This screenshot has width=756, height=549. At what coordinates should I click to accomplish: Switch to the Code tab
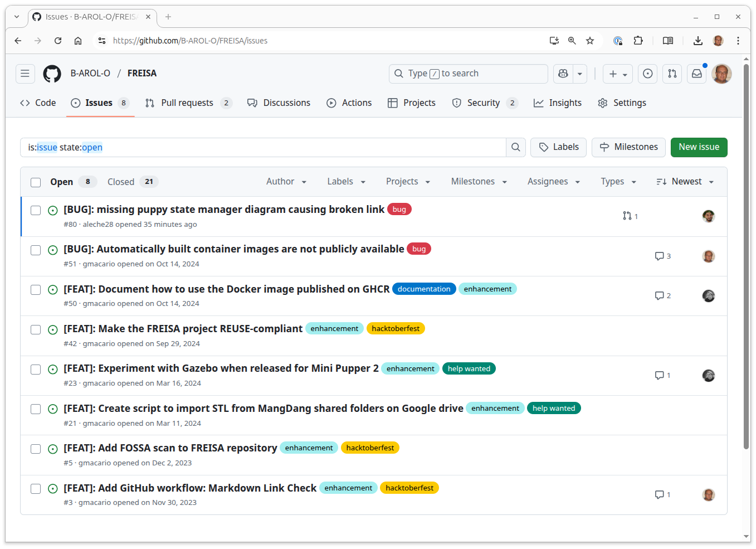(38, 103)
